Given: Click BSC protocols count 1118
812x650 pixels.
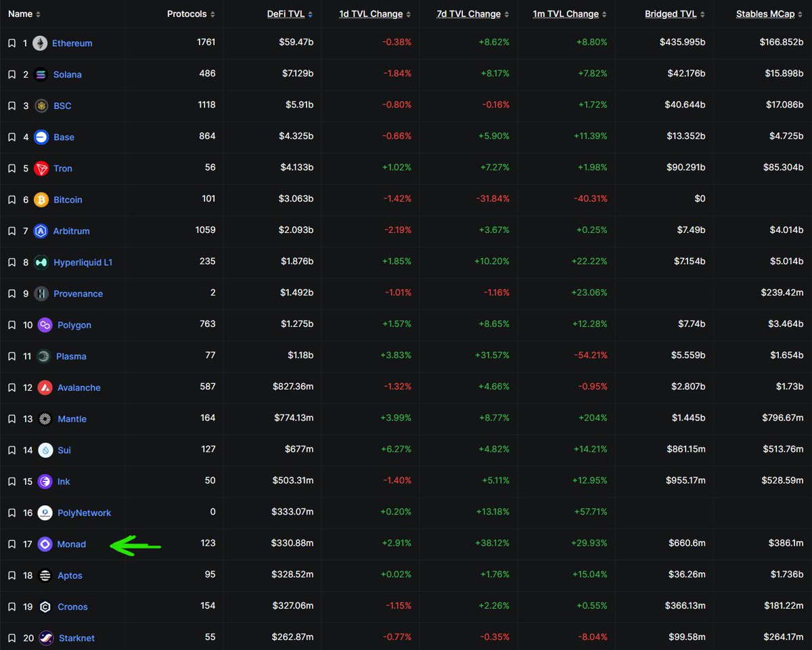Looking at the screenshot, I should pyautogui.click(x=205, y=105).
